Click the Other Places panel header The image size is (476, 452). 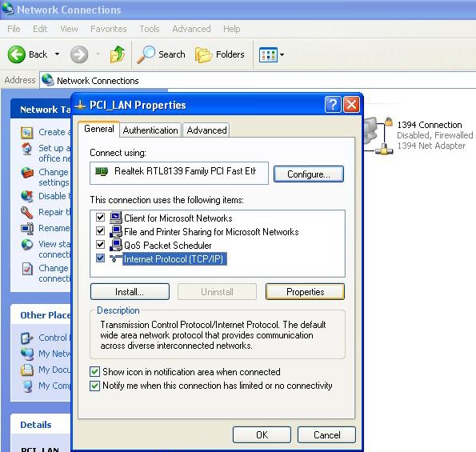(41, 314)
